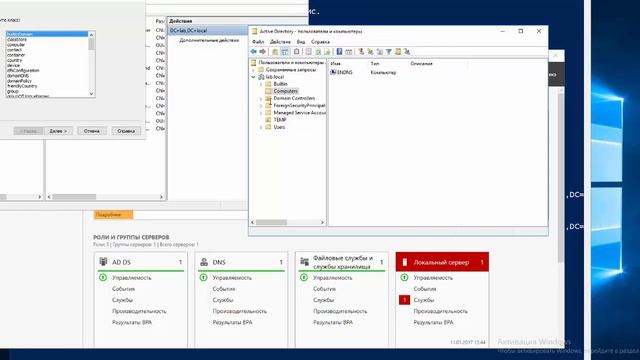Click class list scroll down arrow
This screenshot has width=640, height=360.
coord(91,94)
